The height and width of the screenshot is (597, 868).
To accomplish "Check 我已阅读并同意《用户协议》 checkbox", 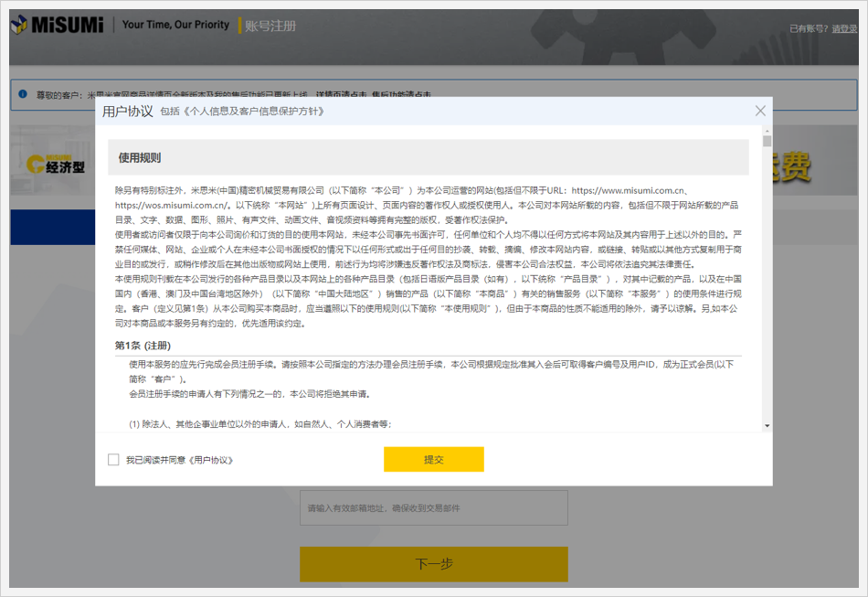I will pos(113,460).
